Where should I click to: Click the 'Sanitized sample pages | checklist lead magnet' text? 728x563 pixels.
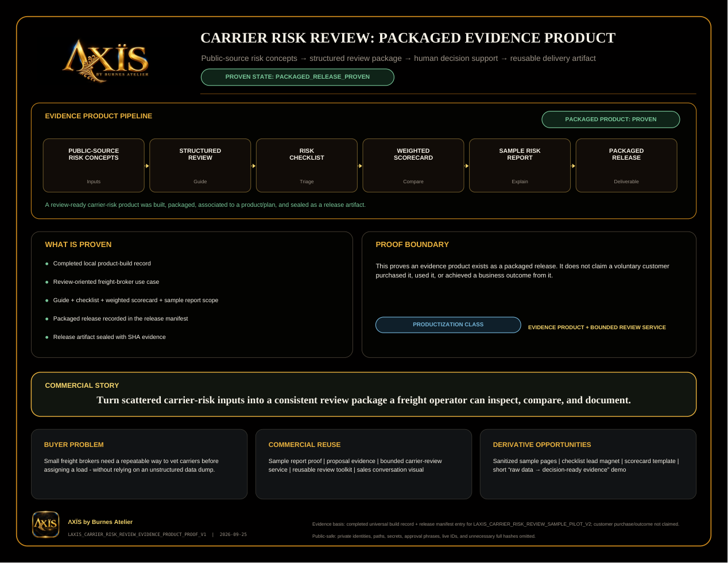click(586, 465)
